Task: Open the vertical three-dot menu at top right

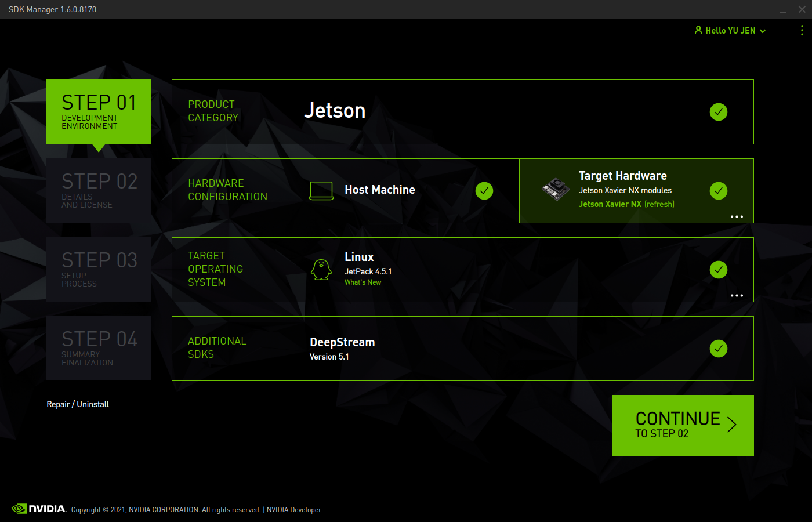Action: (802, 30)
